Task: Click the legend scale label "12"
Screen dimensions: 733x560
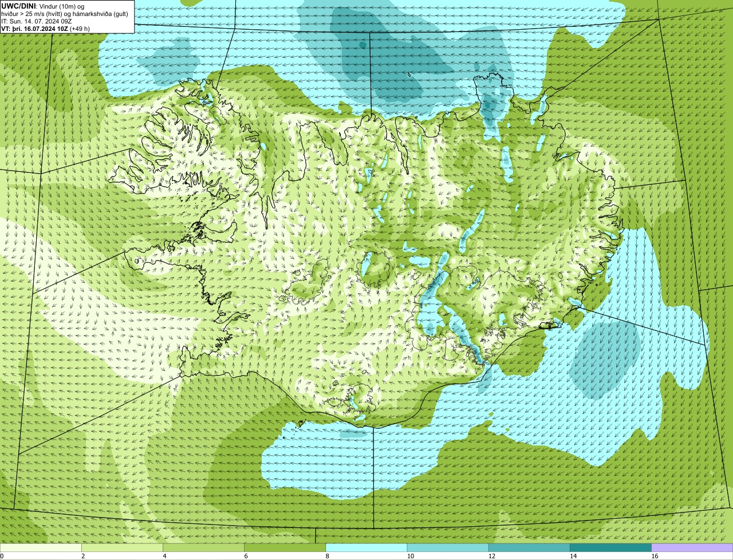Action: tap(491, 556)
